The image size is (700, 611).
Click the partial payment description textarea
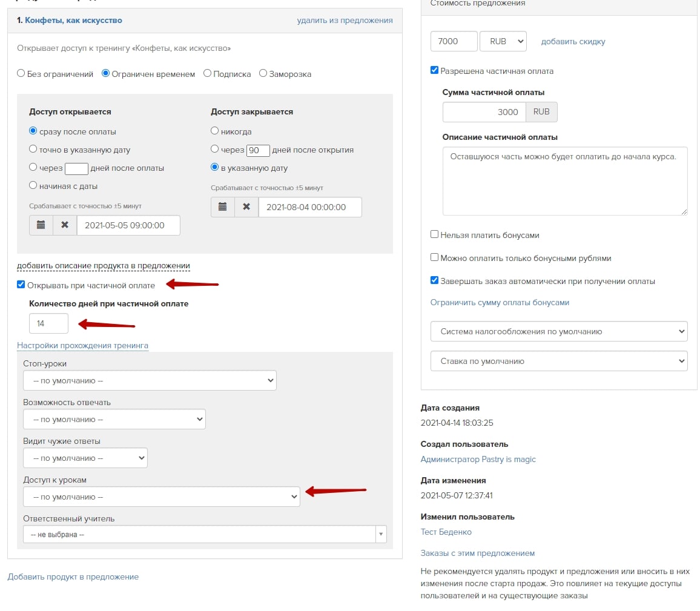[565, 181]
